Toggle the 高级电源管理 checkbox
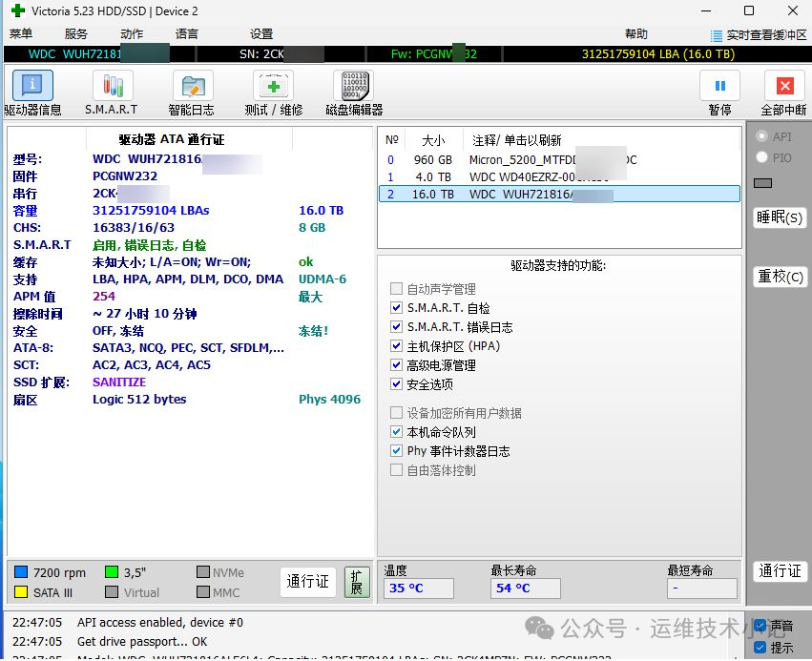This screenshot has width=812, height=661. click(x=396, y=365)
